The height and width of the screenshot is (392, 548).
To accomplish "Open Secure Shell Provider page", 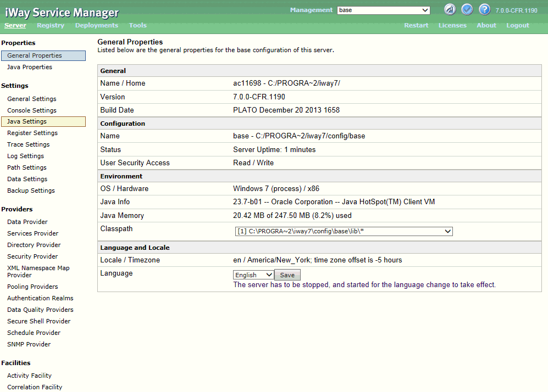I will 39,321.
